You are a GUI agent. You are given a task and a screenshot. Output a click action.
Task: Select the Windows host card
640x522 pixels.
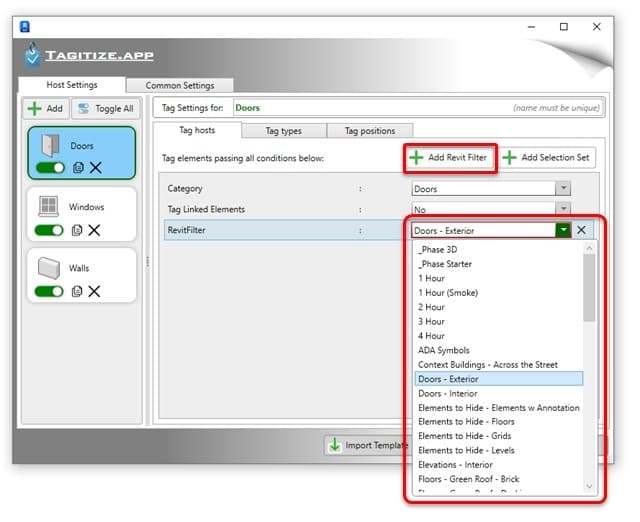82,215
